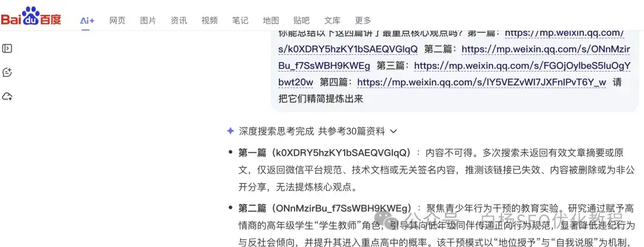Screen dimensions: 644x247
Task: Open the 贴吧 tab
Action: tap(302, 20)
